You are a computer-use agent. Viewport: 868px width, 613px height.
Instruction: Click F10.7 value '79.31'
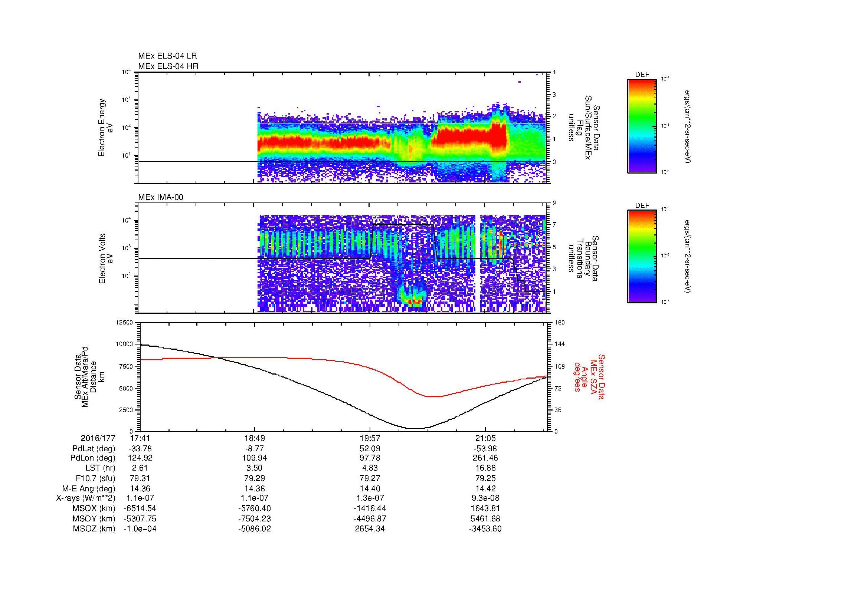coord(140,478)
